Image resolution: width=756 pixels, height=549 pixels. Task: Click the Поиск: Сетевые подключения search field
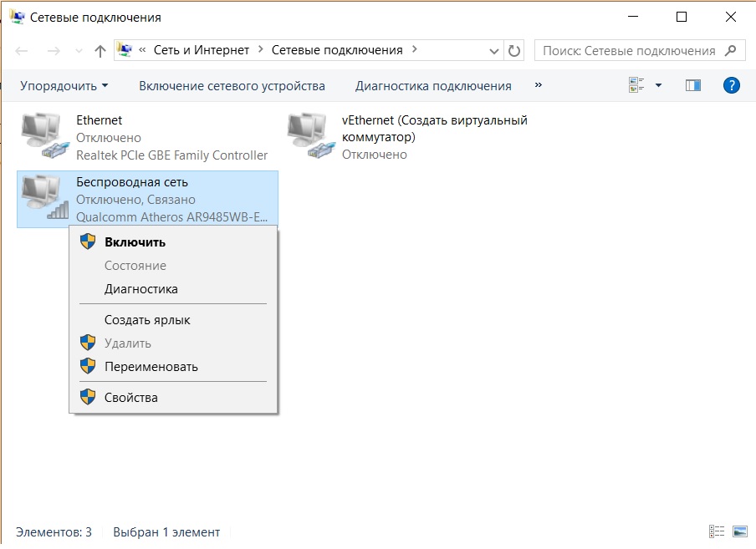[629, 51]
